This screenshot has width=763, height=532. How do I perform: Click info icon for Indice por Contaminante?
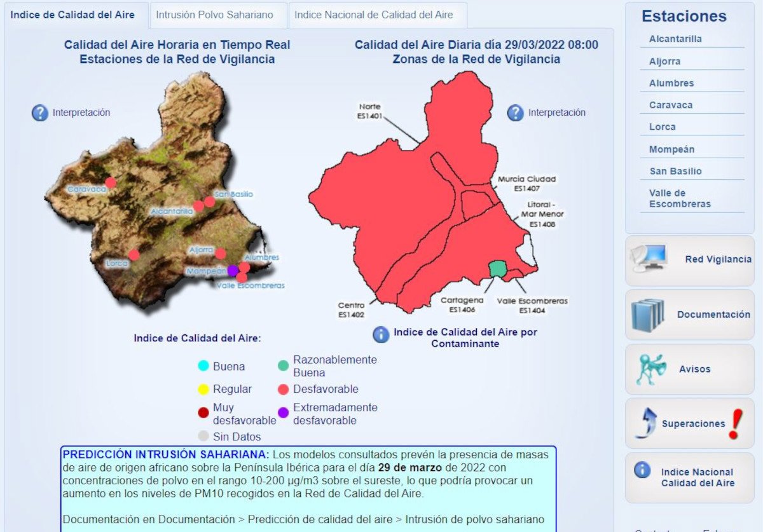pyautogui.click(x=380, y=334)
